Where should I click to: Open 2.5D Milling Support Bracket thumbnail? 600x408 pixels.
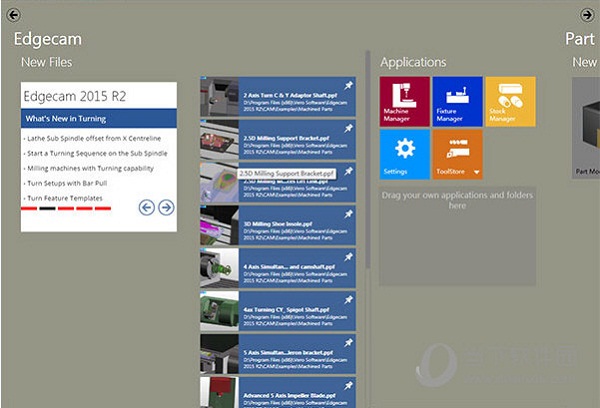tap(219, 139)
